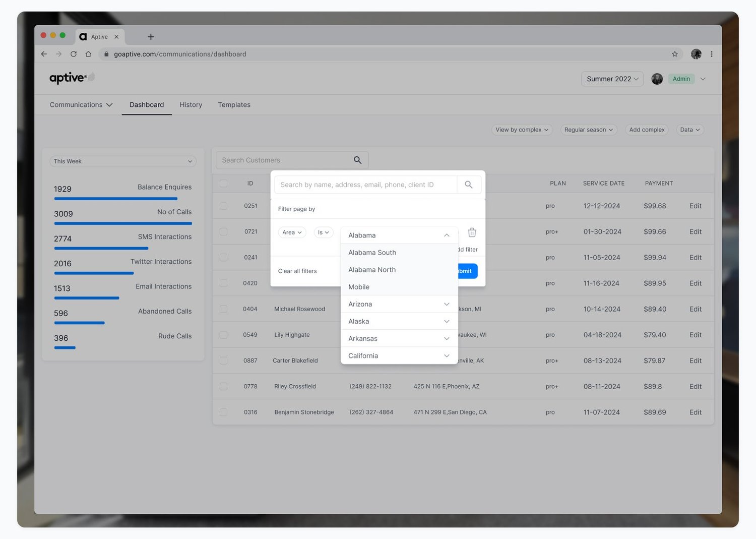Delete the filter with trash icon
This screenshot has width=756, height=539.
[472, 232]
